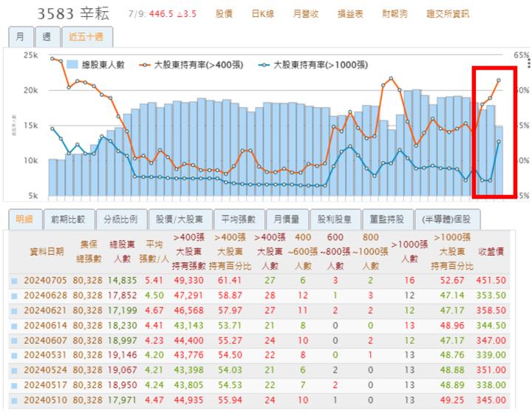Open the 前期比較 tab
This screenshot has height=413, width=532.
coord(68,219)
